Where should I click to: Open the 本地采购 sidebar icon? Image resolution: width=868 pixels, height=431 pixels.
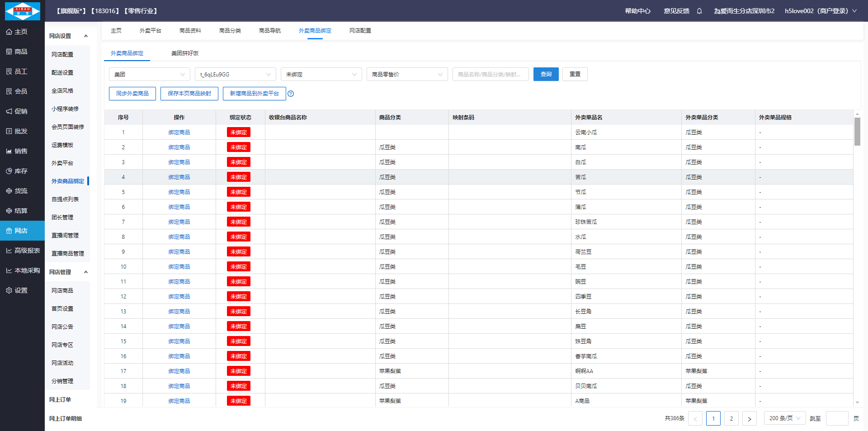click(x=9, y=270)
